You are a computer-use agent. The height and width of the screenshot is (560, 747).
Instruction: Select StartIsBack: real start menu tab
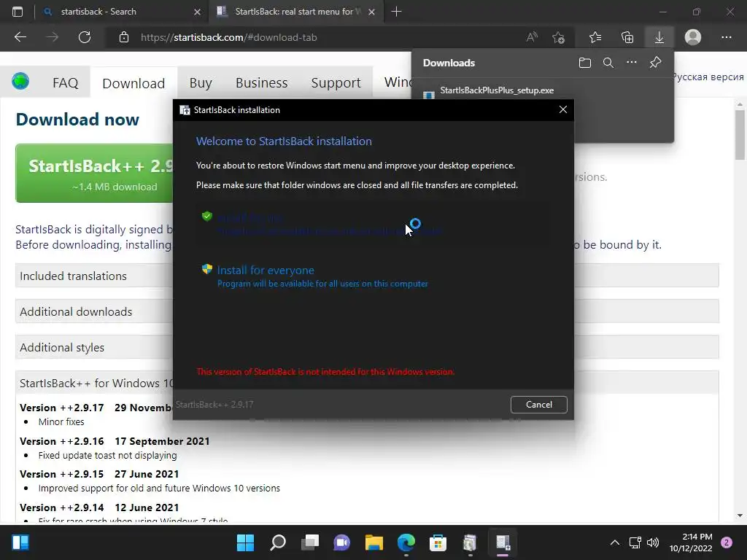[295, 12]
